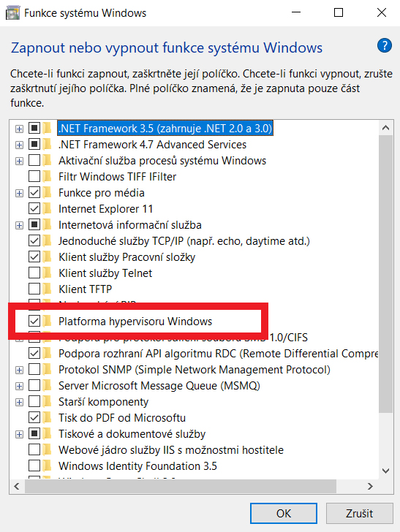Expand Starší komponenty node
Screen dimensions: 400x532
[x=19, y=403]
